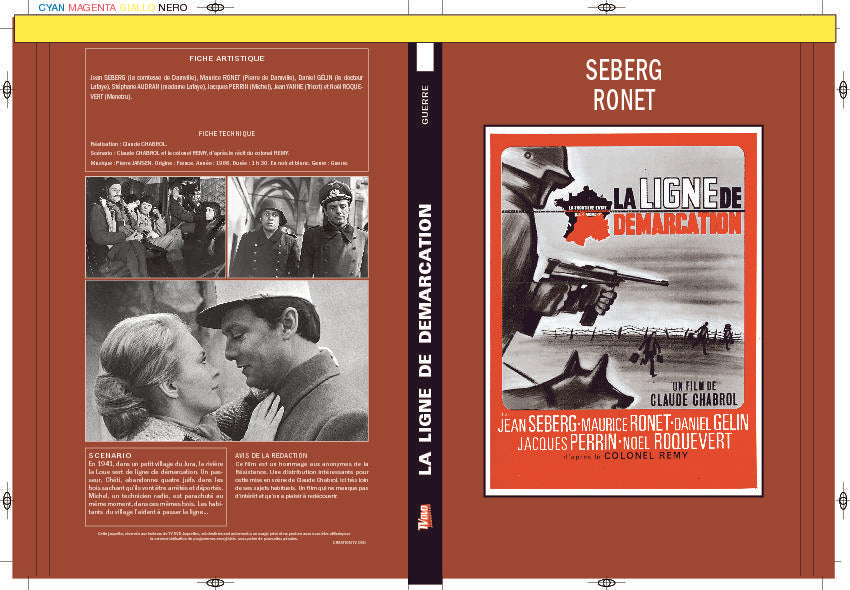Open the couple embracing photo
850x590 pixels.
227,361
